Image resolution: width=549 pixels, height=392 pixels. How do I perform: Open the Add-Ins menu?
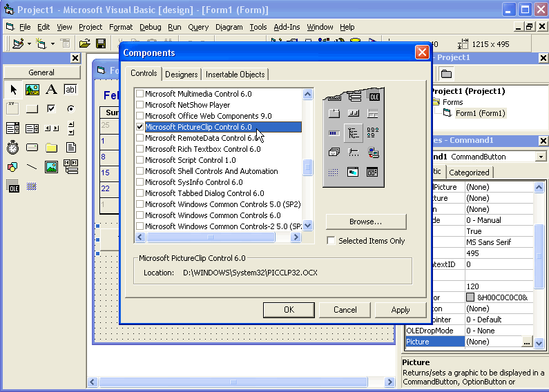287,27
